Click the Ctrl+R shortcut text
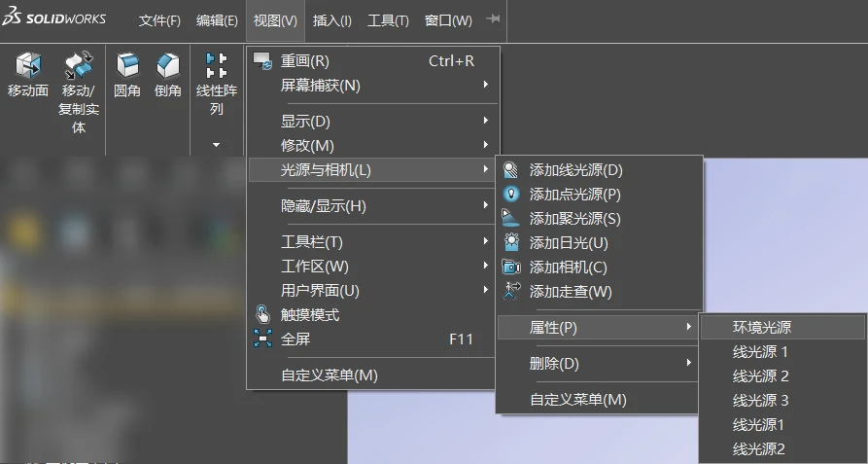The height and width of the screenshot is (464, 868). coord(451,61)
